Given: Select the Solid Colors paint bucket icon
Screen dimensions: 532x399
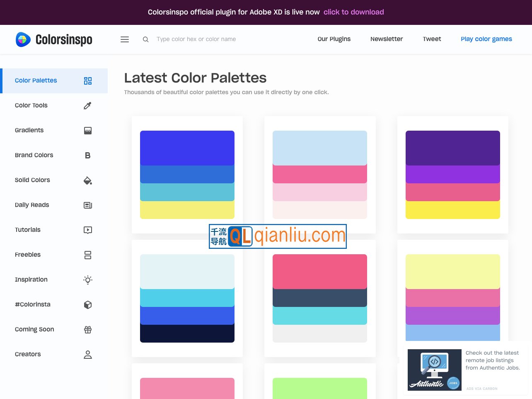Looking at the screenshot, I should (87, 180).
